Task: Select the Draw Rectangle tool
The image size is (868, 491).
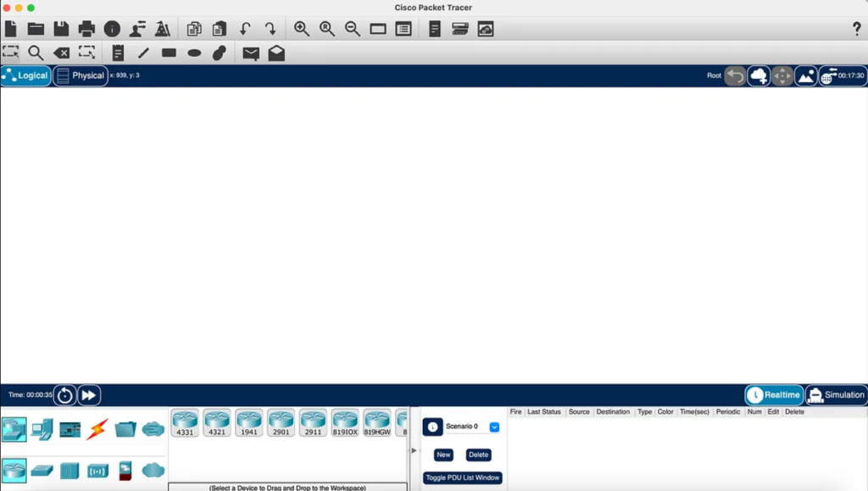Action: [169, 53]
